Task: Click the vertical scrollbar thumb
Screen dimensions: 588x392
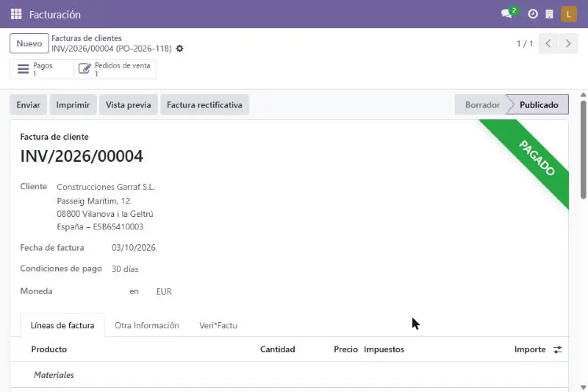Action: (583, 149)
